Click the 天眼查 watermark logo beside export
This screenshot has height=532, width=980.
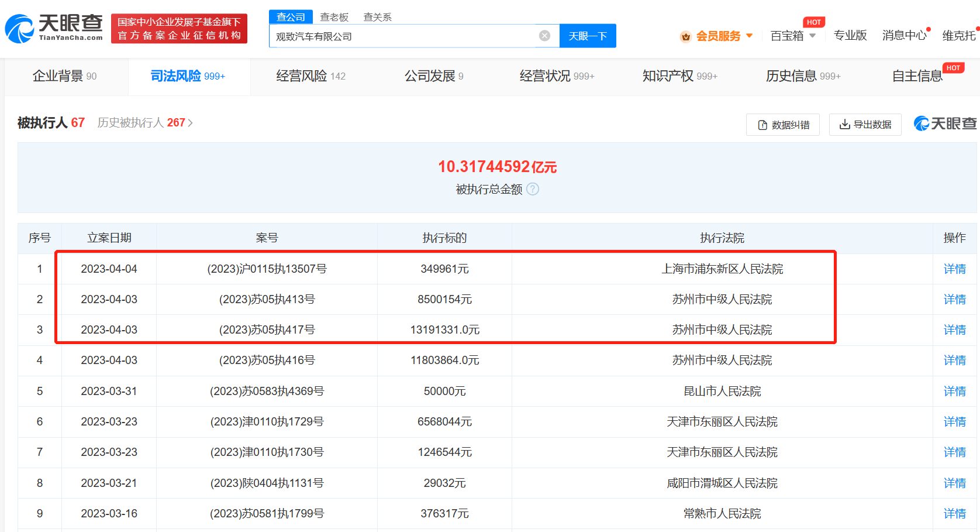[x=945, y=123]
